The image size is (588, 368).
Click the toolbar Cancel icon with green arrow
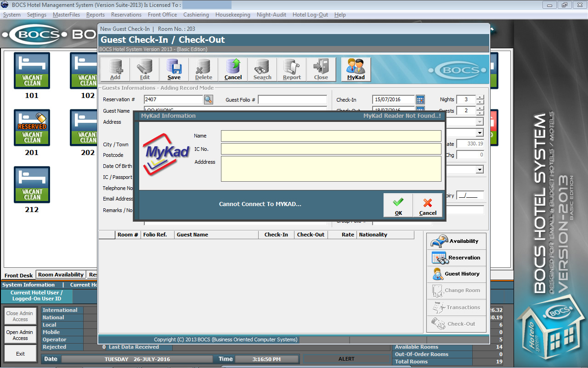[x=233, y=70]
